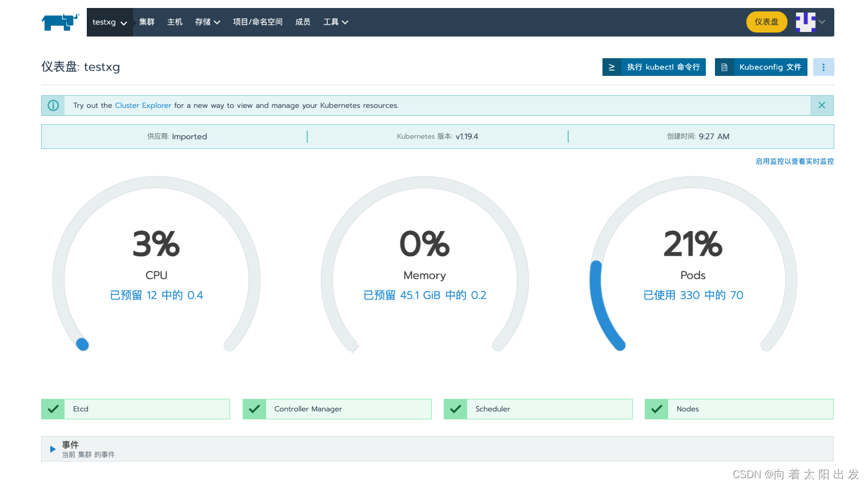Viewport: 868px width, 485px height.
Task: Dismiss the Cluster Explorer banner
Action: click(x=822, y=106)
